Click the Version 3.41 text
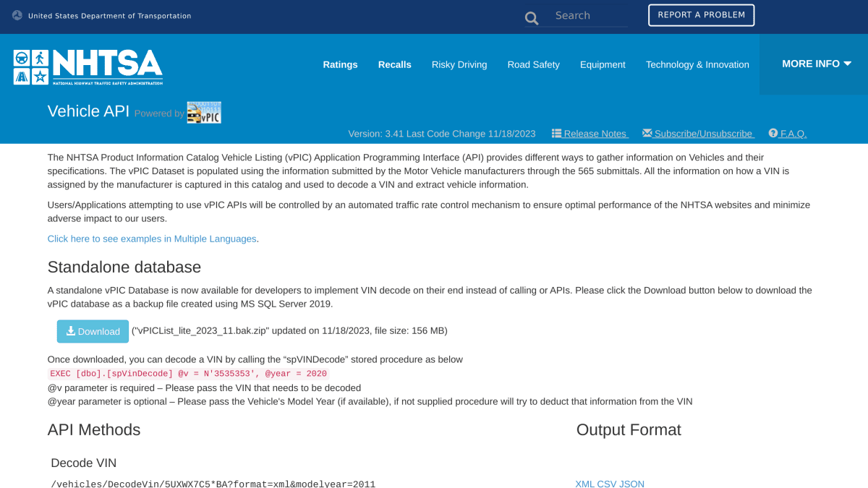 coord(442,134)
